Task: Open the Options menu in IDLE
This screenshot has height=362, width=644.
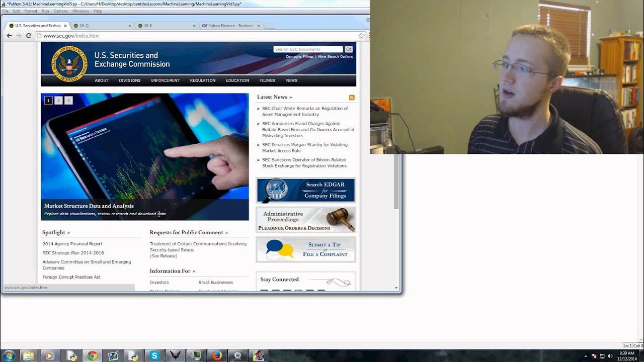Action: [61, 11]
